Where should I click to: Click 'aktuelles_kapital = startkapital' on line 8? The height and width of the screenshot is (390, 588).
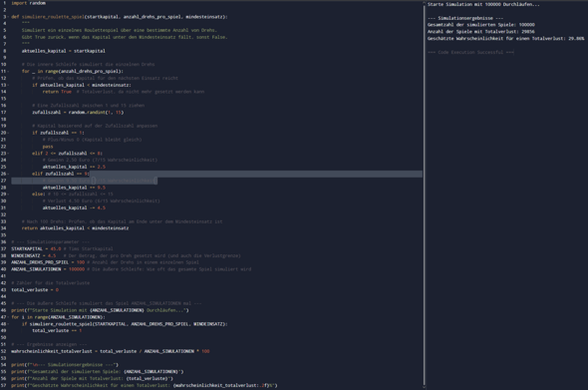[x=64, y=51]
